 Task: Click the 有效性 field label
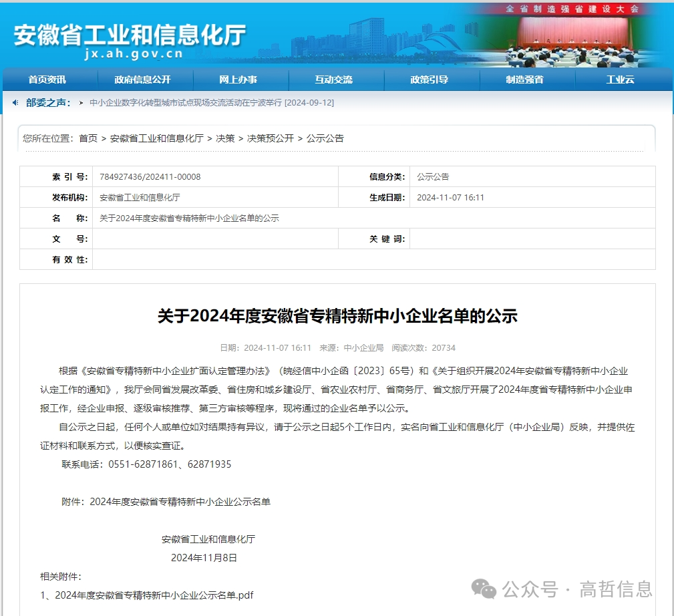coord(70,260)
